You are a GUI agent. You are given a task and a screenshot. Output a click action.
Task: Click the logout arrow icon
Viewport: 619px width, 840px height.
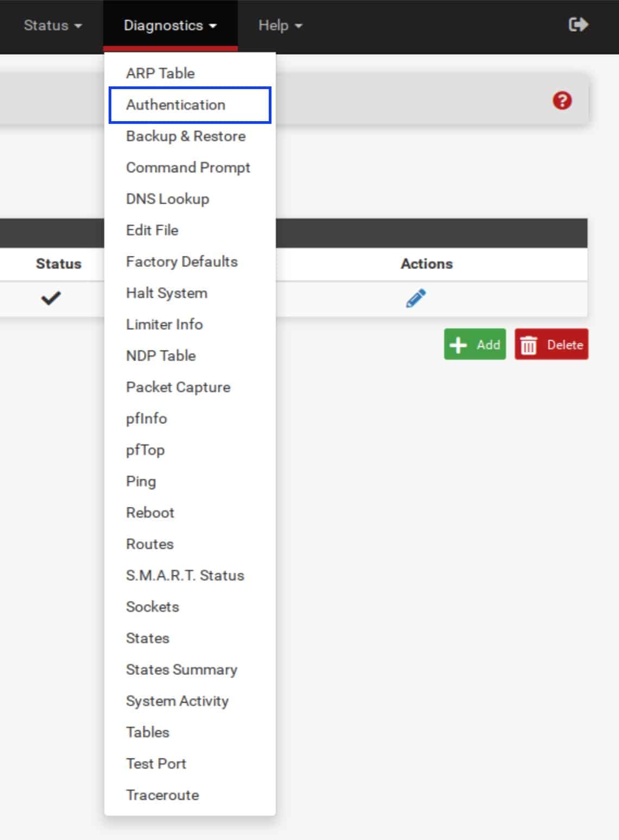[578, 25]
